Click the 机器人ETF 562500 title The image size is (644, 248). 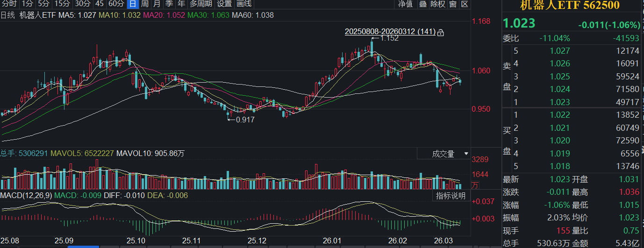point(570,5)
